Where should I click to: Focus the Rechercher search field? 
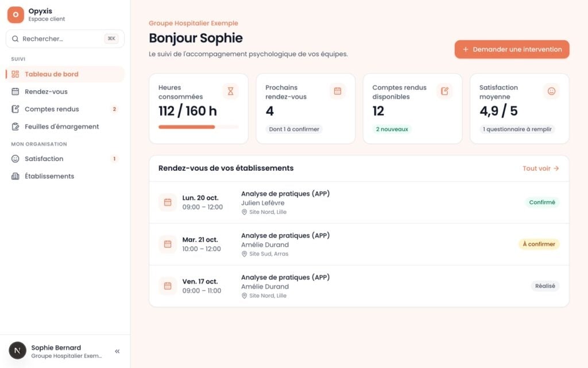[x=65, y=39]
